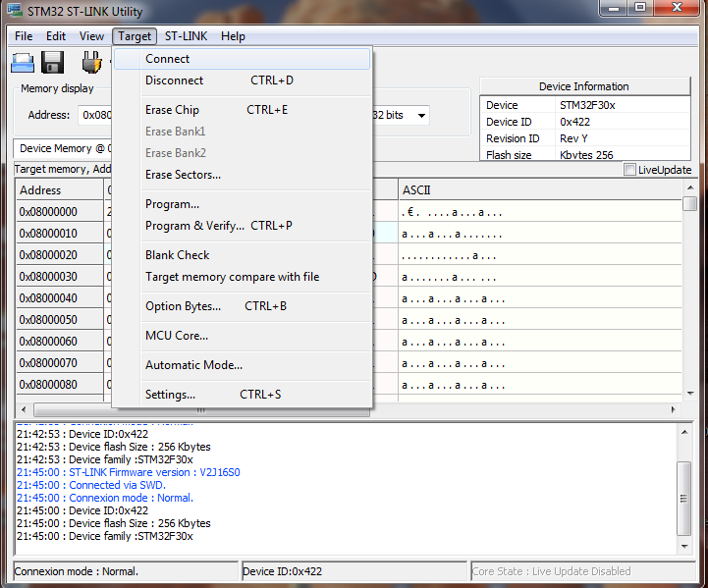Click the Device ID:0x422 status bar field
708x588 pixels.
(x=354, y=571)
